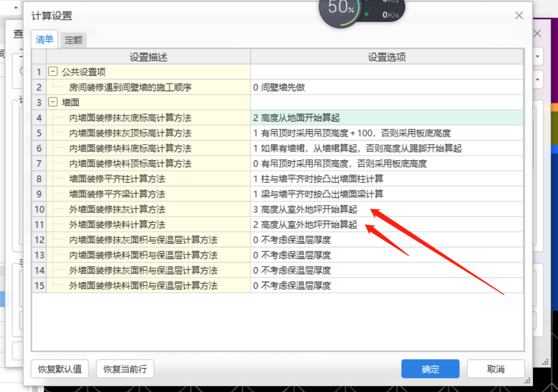
Task: Select row 15 option 0 不考虑保温层厚度
Action: coord(387,286)
